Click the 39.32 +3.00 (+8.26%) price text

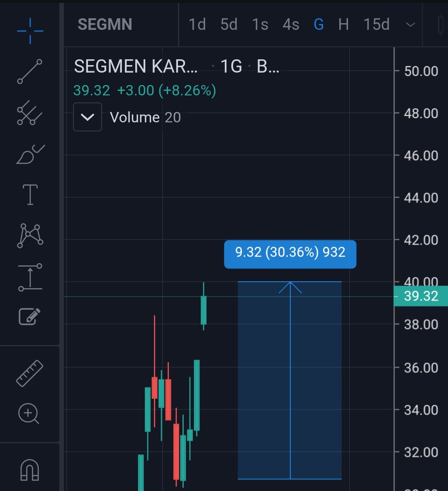point(145,90)
